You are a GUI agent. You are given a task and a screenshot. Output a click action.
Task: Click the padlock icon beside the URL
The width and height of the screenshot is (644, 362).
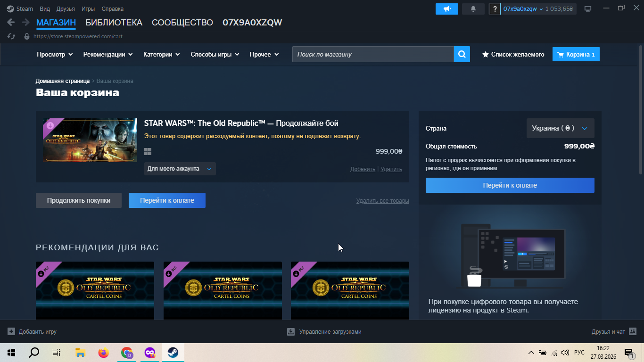tap(27, 36)
